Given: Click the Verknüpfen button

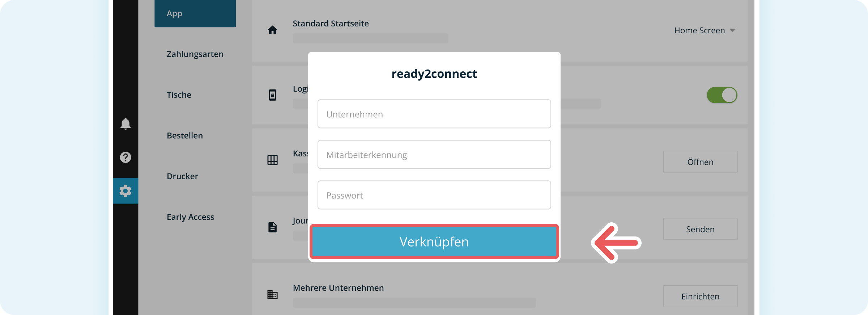Looking at the screenshot, I should (434, 241).
